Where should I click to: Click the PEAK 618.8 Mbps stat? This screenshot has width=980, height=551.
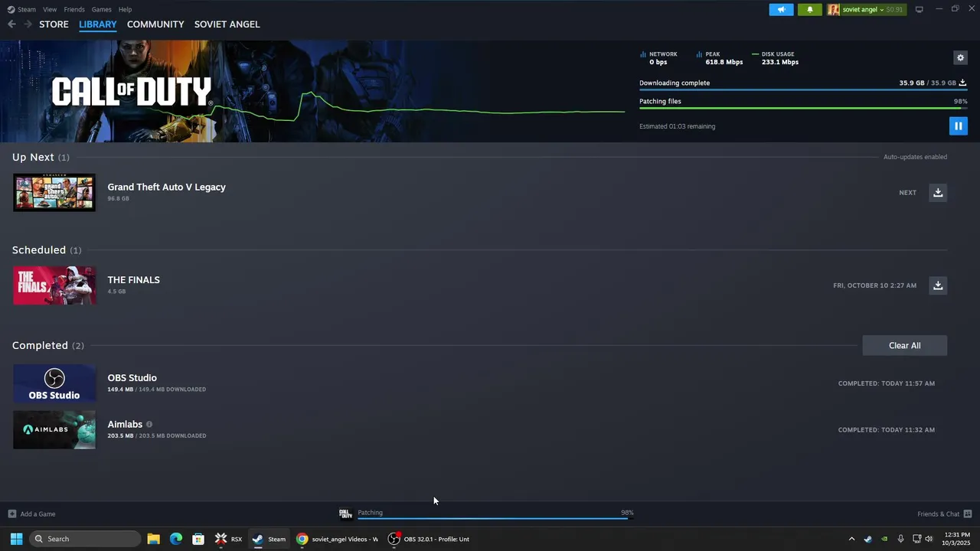(x=720, y=58)
